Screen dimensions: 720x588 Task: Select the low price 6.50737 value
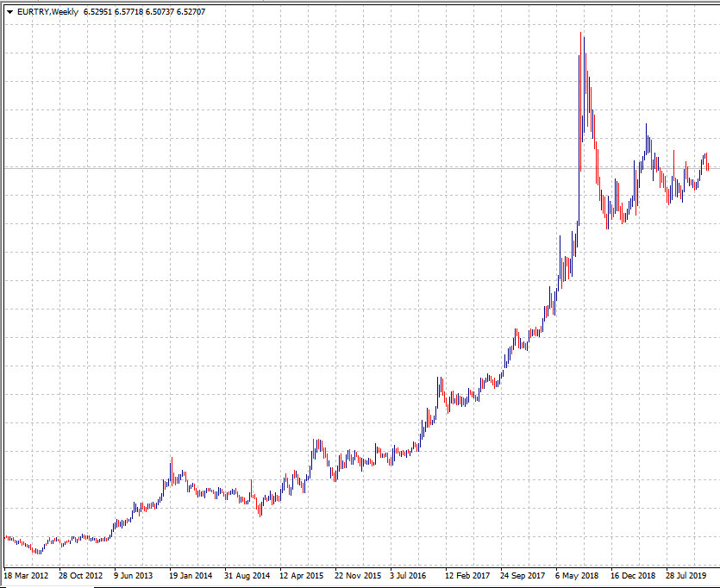pyautogui.click(x=160, y=12)
